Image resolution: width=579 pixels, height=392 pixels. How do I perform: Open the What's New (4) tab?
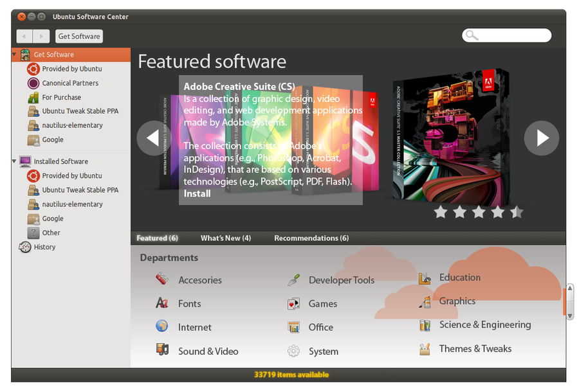[226, 238]
